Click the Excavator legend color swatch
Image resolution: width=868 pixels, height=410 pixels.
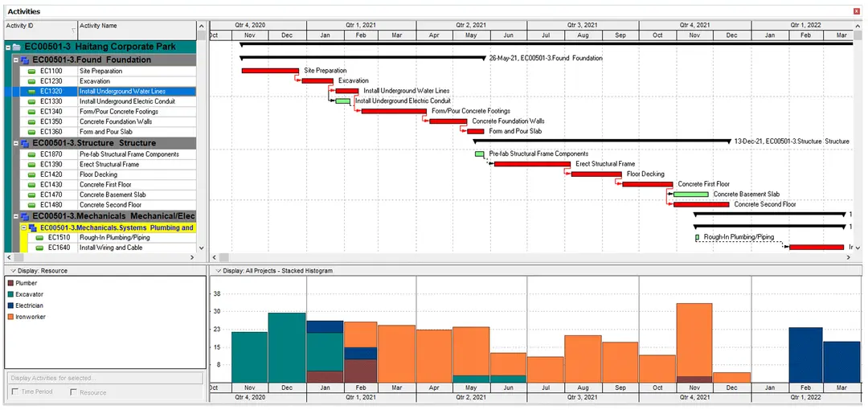[10, 294]
